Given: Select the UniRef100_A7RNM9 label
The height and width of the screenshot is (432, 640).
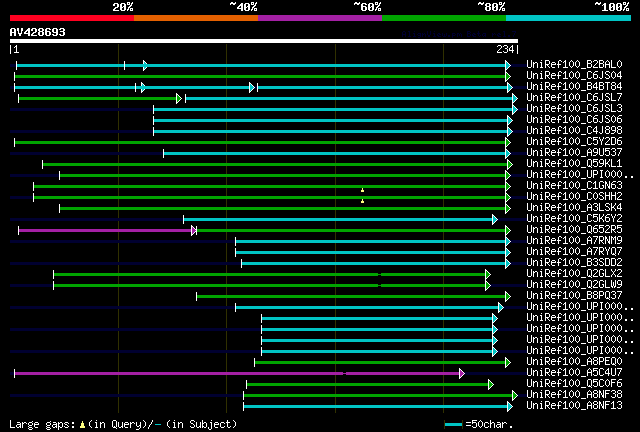Looking at the screenshot, I should [x=574, y=241].
